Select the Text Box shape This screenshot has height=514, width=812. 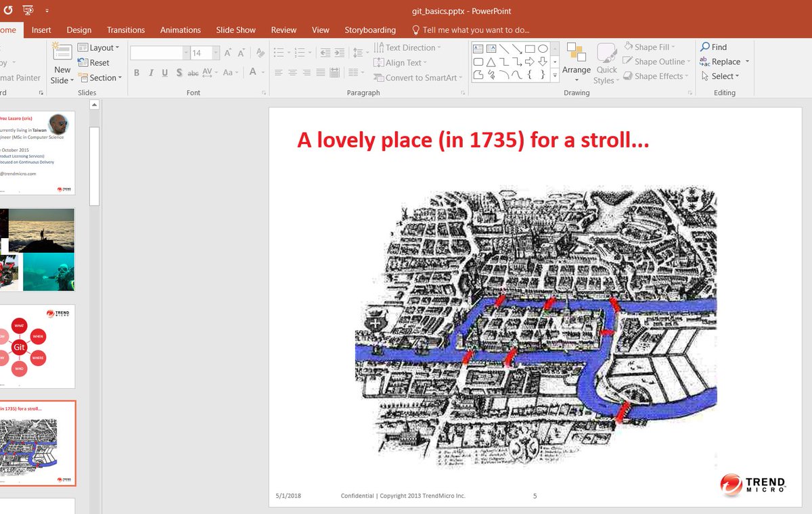tap(478, 49)
